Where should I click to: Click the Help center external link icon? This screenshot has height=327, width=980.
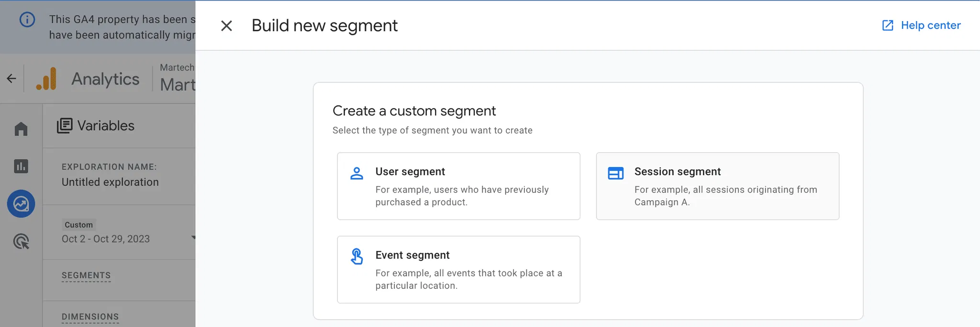point(888,25)
